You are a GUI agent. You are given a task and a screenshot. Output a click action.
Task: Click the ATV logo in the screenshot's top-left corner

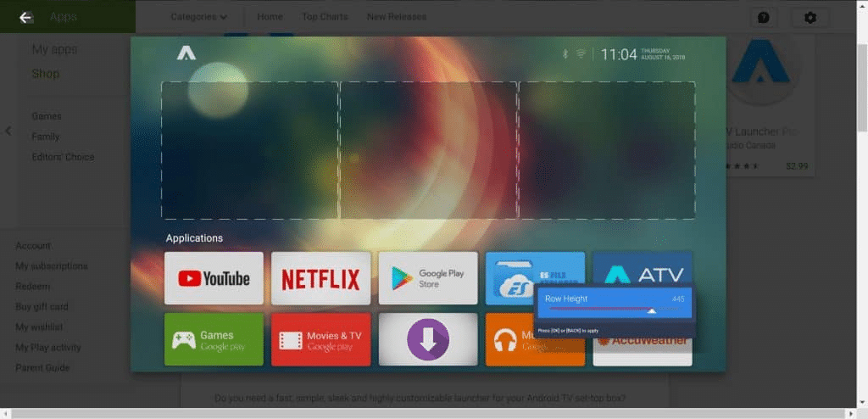(x=186, y=53)
